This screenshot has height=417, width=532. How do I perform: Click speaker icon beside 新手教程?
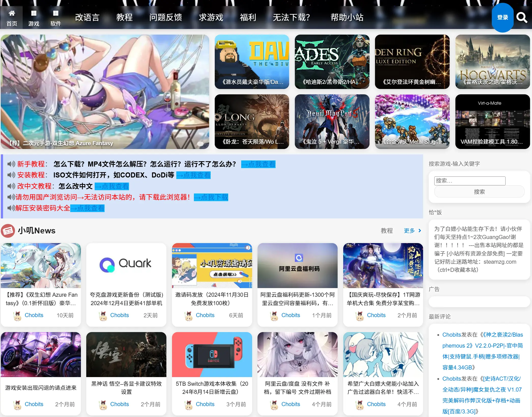pos(11,164)
